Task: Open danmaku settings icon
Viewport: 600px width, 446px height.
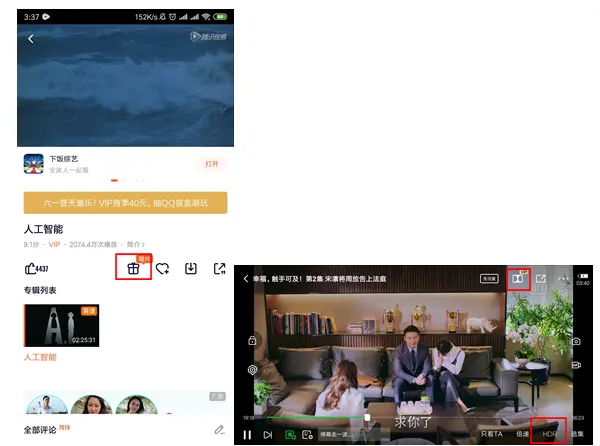Action: pos(307,435)
